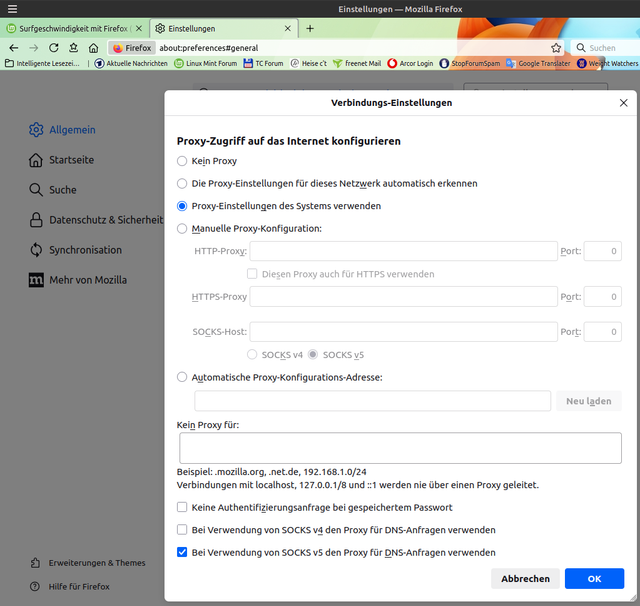The height and width of the screenshot is (606, 640).
Task: Open a new tab with plus icon
Action: 310,29
